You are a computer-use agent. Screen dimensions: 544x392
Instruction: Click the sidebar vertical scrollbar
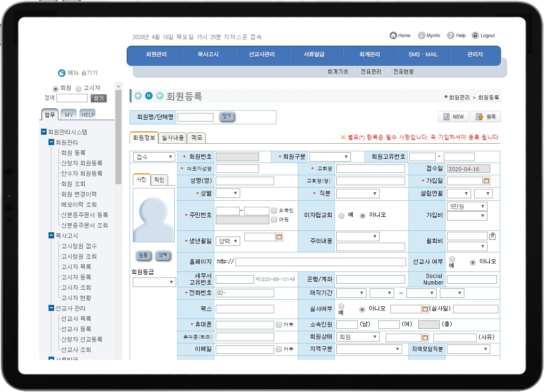(x=118, y=141)
